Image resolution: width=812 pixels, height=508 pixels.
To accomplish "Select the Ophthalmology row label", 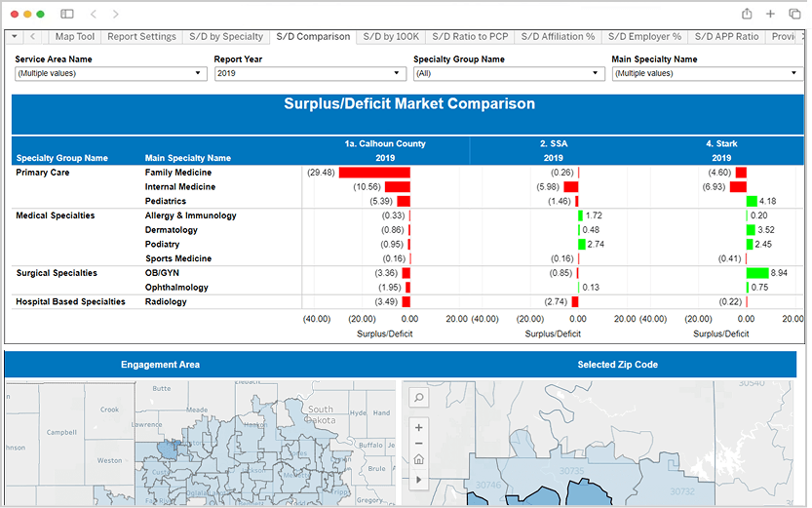I will coord(176,288).
